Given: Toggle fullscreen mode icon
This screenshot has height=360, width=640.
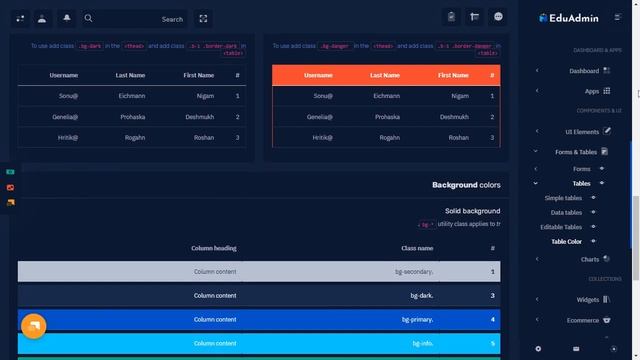Looking at the screenshot, I should click(203, 19).
